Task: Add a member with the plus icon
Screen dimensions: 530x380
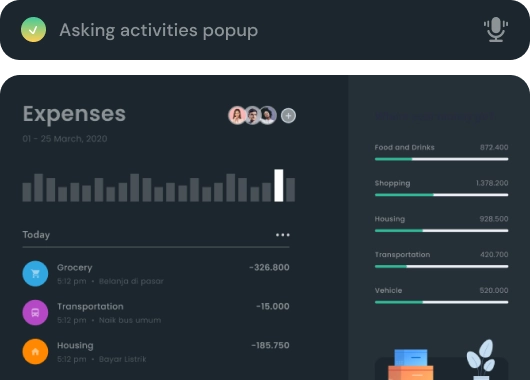Action: click(x=288, y=116)
